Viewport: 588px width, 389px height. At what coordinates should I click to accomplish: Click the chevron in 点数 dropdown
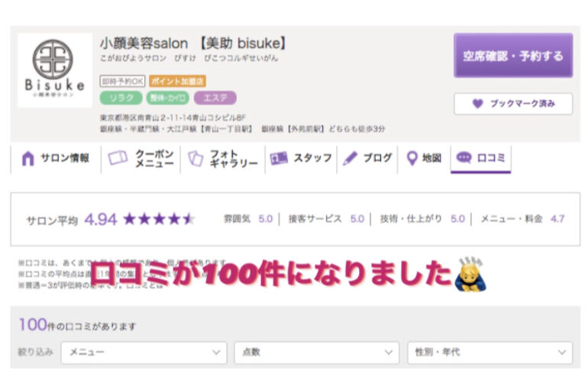[x=389, y=352]
